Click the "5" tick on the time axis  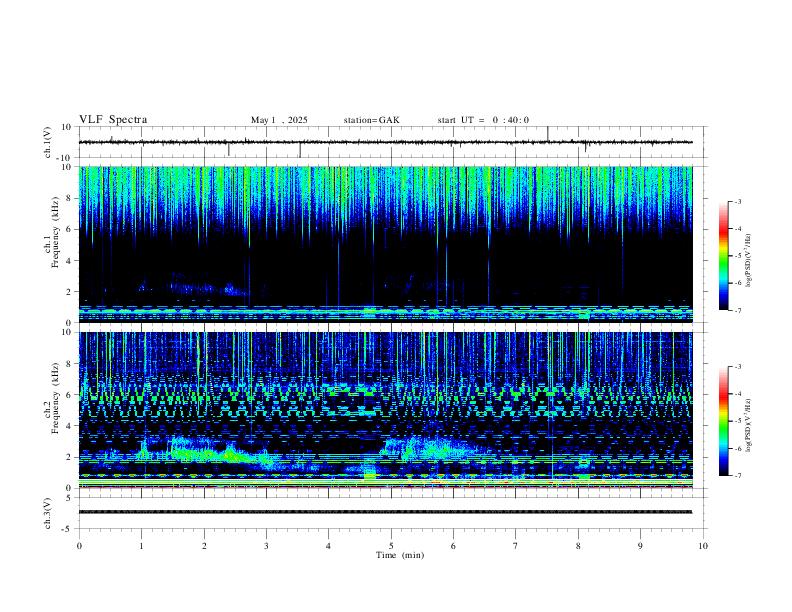391,546
